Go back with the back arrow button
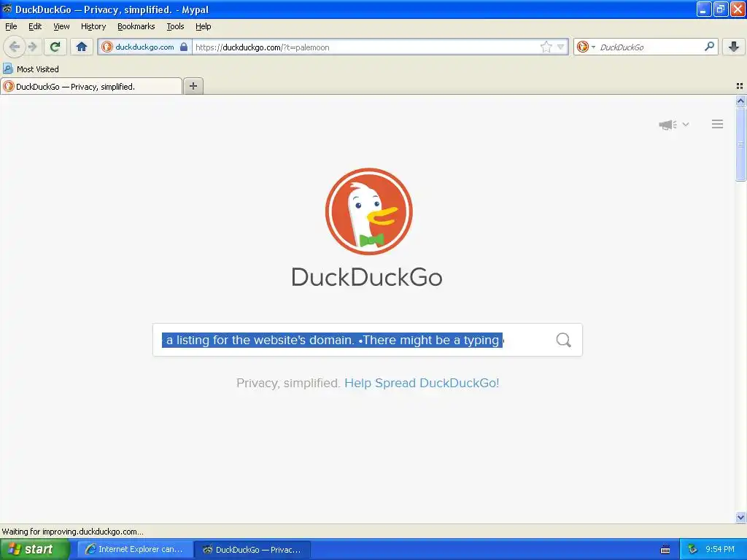The image size is (747, 560). [x=14, y=47]
